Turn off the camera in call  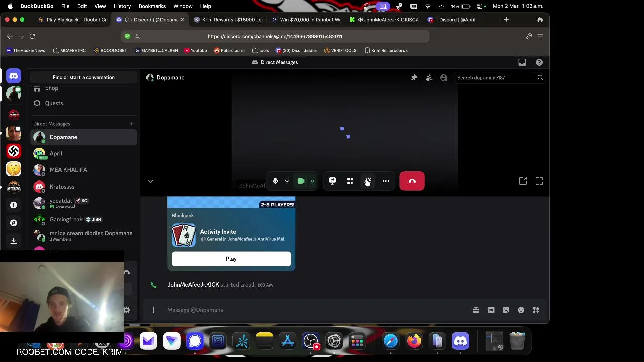301,181
